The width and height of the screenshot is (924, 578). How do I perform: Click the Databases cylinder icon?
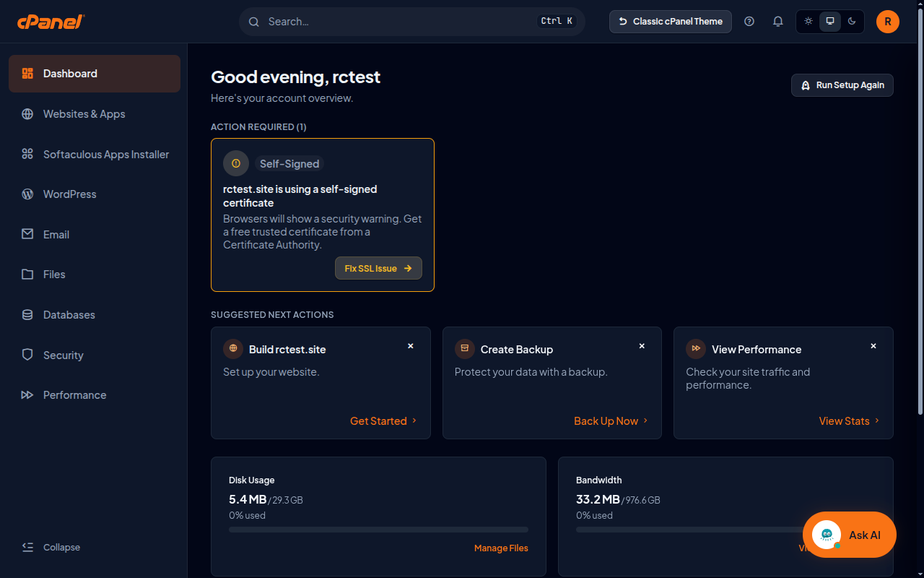pyautogui.click(x=27, y=315)
